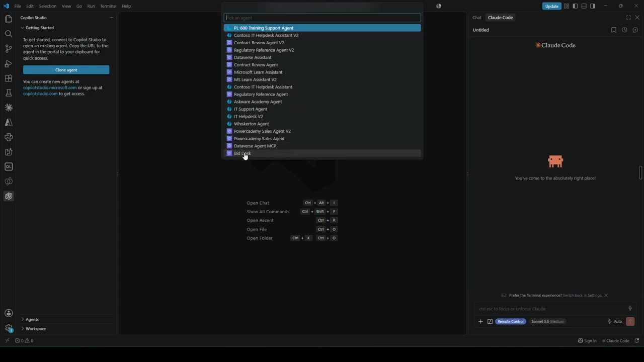Switch to the Chat tab
The width and height of the screenshot is (644, 362).
tap(477, 18)
